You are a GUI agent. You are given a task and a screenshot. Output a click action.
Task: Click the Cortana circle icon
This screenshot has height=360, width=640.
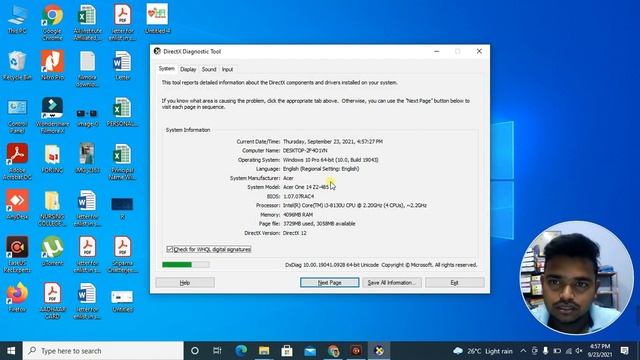[195, 351]
